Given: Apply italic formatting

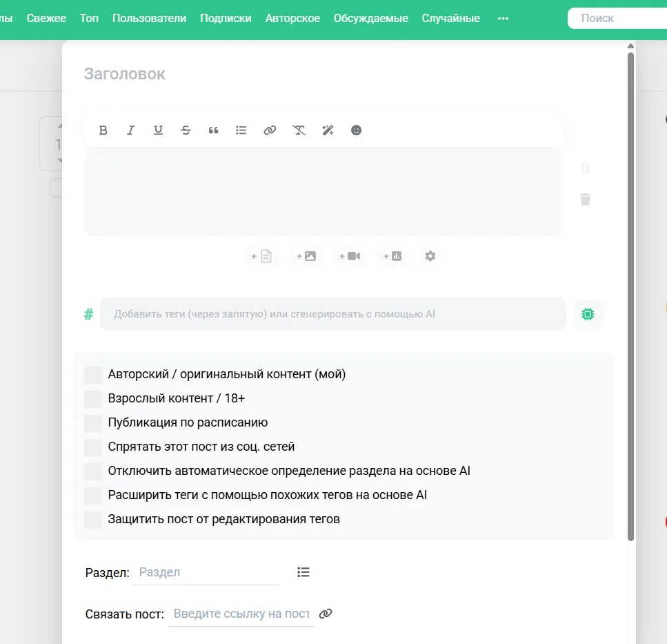Looking at the screenshot, I should click(x=130, y=130).
